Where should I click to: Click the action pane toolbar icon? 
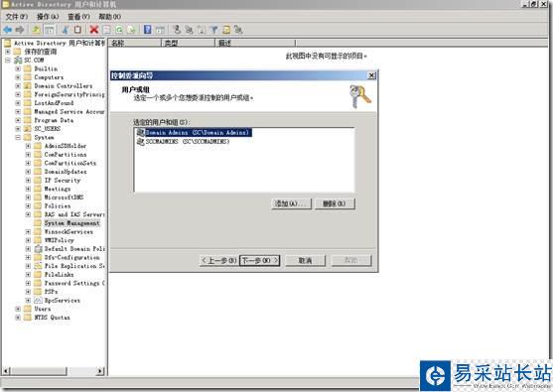tap(161, 30)
